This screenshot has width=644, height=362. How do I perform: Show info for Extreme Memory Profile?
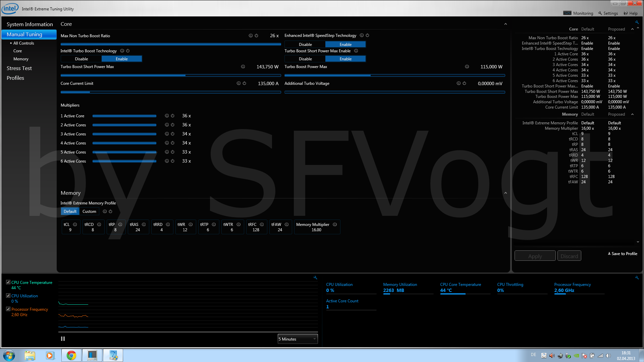pos(105,212)
